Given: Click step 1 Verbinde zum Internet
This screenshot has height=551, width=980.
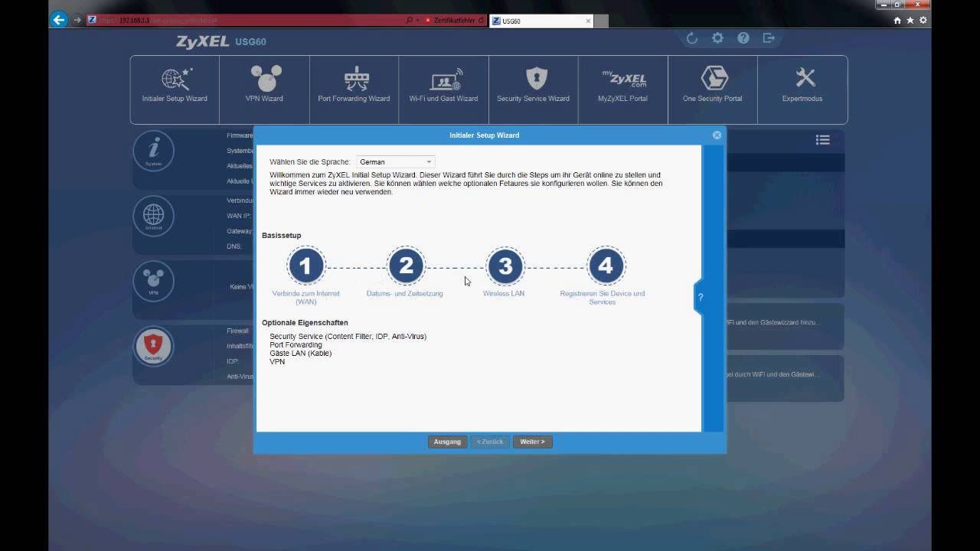Looking at the screenshot, I should (x=305, y=266).
